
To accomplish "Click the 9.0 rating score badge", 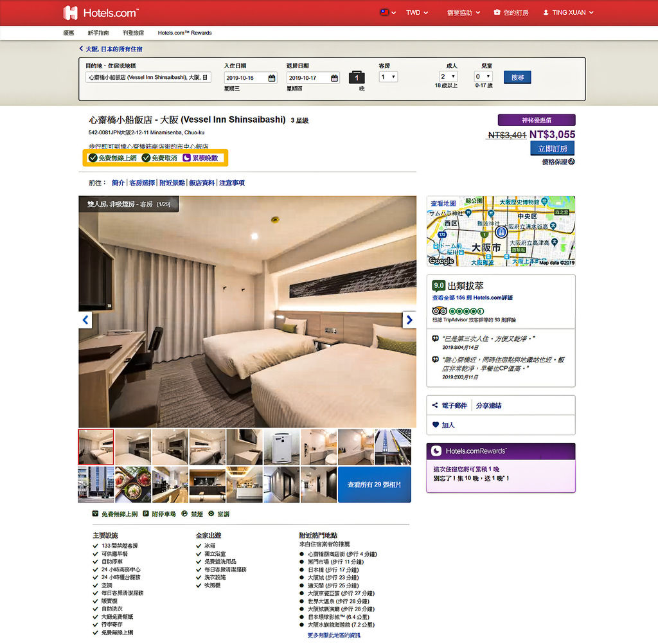I will pyautogui.click(x=438, y=285).
